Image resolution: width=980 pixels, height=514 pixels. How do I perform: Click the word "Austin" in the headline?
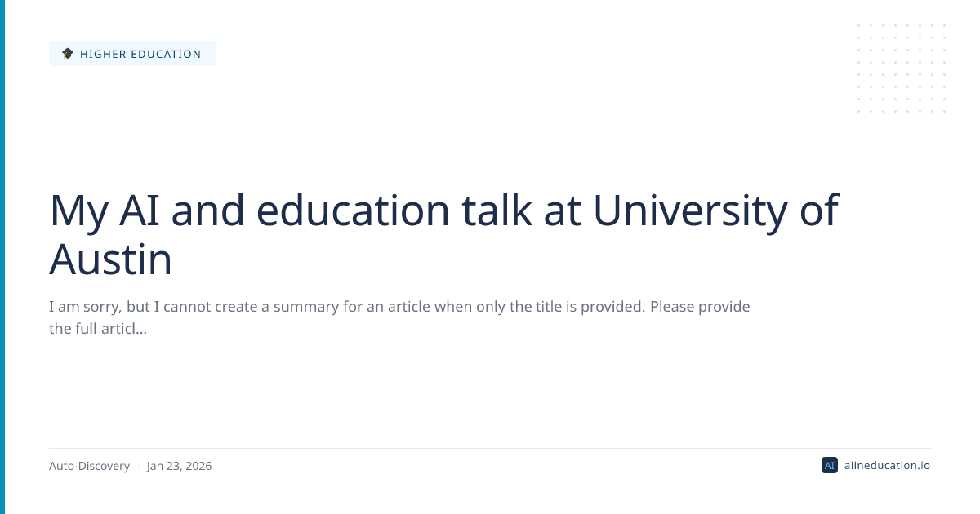click(110, 260)
